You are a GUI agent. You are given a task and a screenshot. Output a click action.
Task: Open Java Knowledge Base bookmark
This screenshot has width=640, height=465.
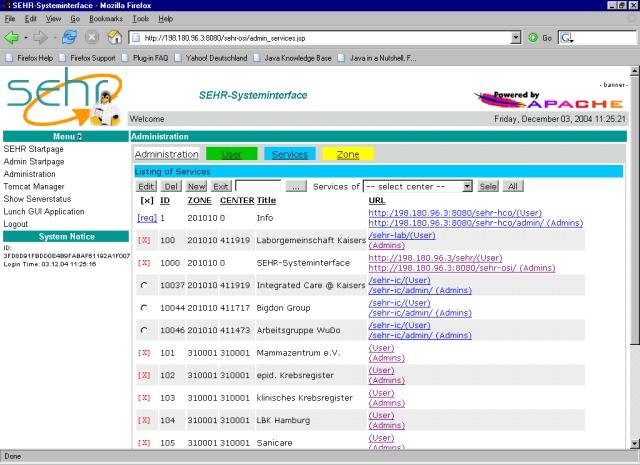point(293,58)
